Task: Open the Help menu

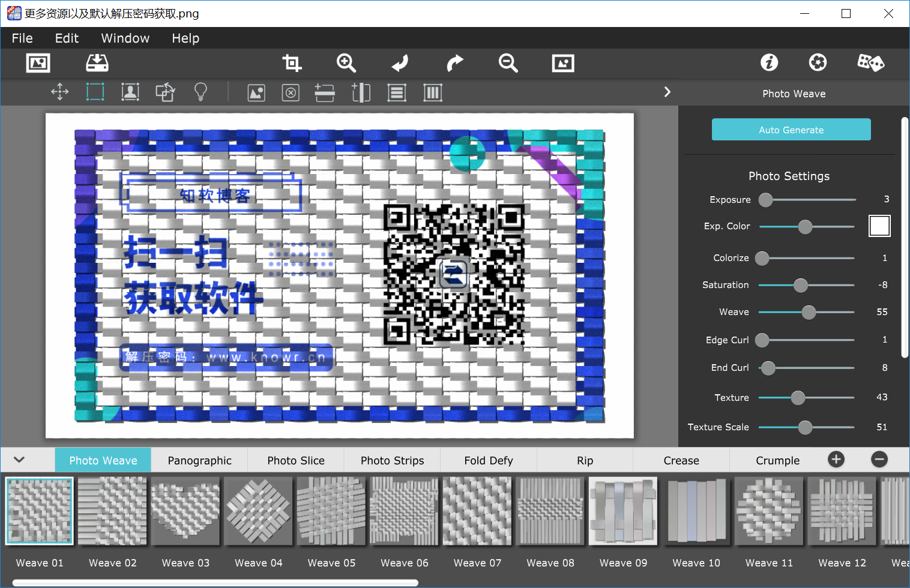Action: (185, 38)
